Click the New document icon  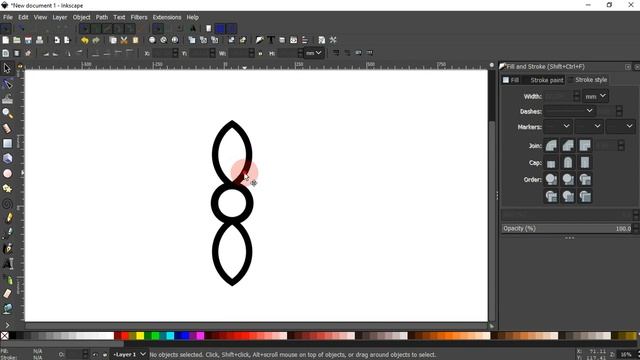coord(5,40)
